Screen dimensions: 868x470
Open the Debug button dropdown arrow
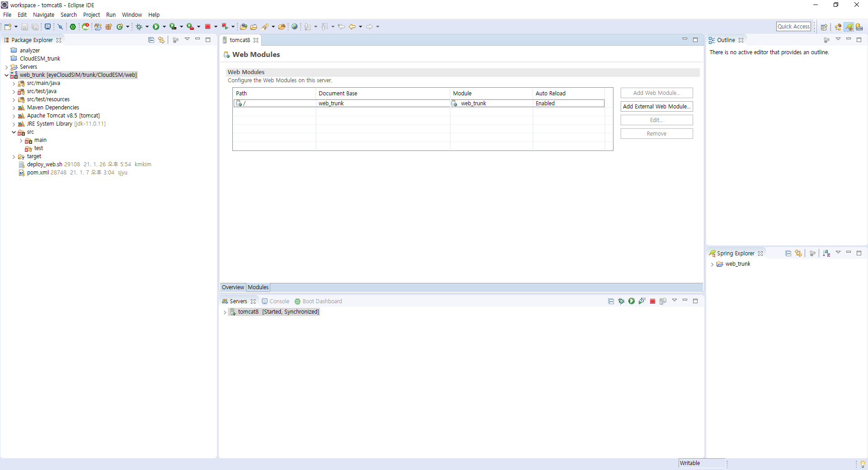point(147,27)
